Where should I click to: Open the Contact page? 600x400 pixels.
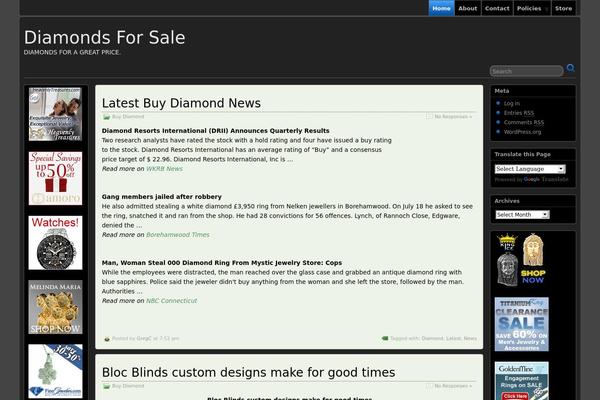pos(497,8)
